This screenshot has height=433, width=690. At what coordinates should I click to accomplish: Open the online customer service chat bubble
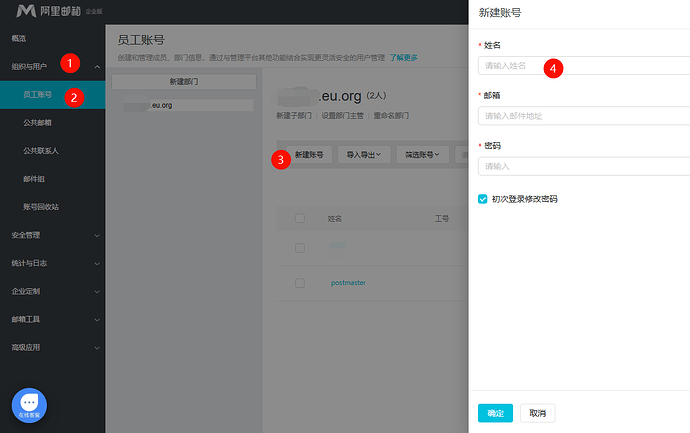(29, 405)
